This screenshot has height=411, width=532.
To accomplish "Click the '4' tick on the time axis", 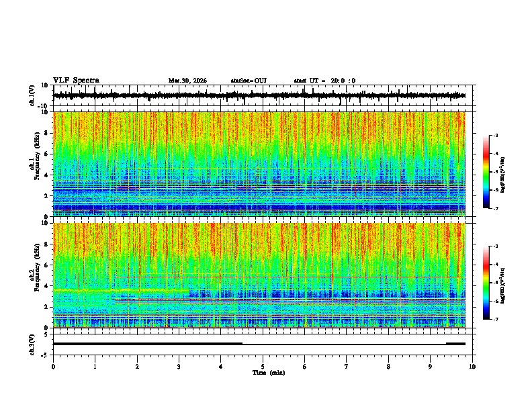I will pyautogui.click(x=221, y=367).
